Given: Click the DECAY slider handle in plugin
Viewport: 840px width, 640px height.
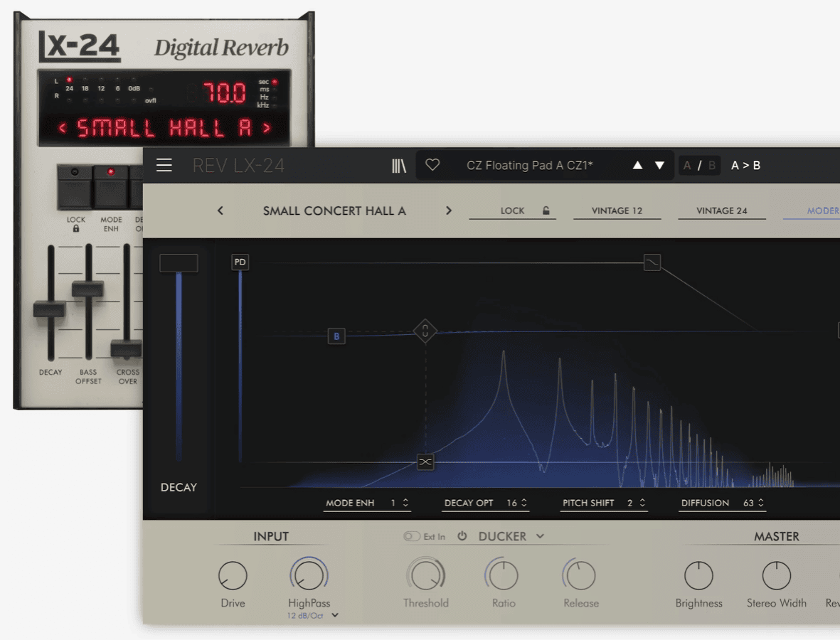Looking at the screenshot, I should 179,263.
